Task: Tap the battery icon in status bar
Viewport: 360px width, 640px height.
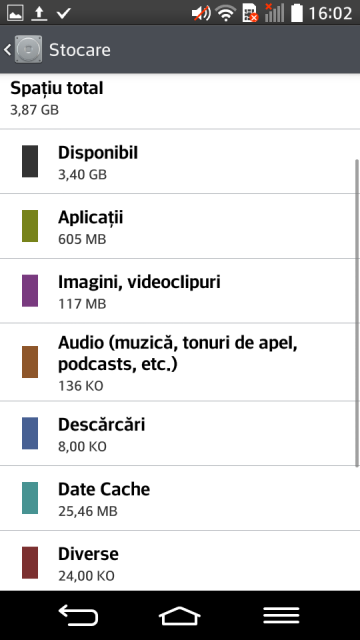Action: [297, 13]
